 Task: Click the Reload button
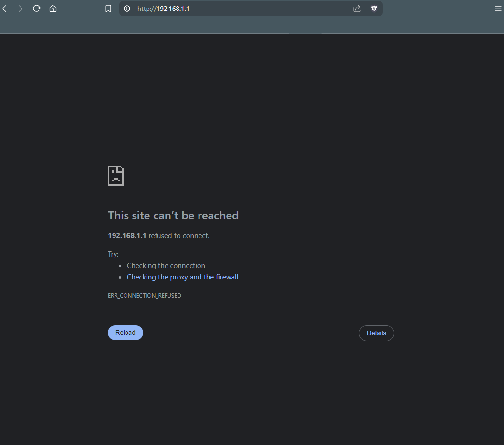click(125, 332)
